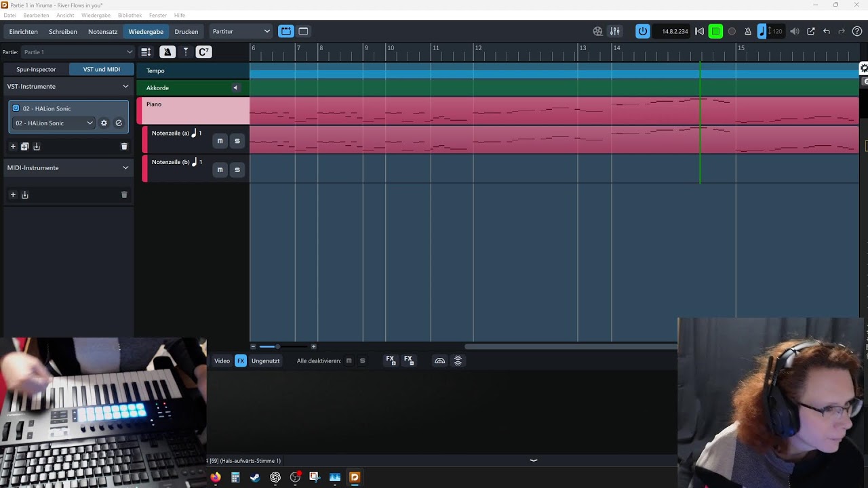Open the Partitur layout dropdown
Image resolution: width=868 pixels, height=488 pixels.
[x=241, y=31]
